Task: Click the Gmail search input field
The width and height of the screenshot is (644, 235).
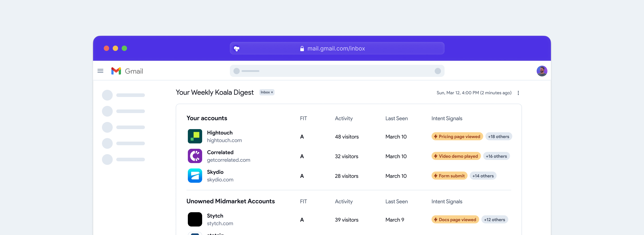Action: [x=337, y=71]
